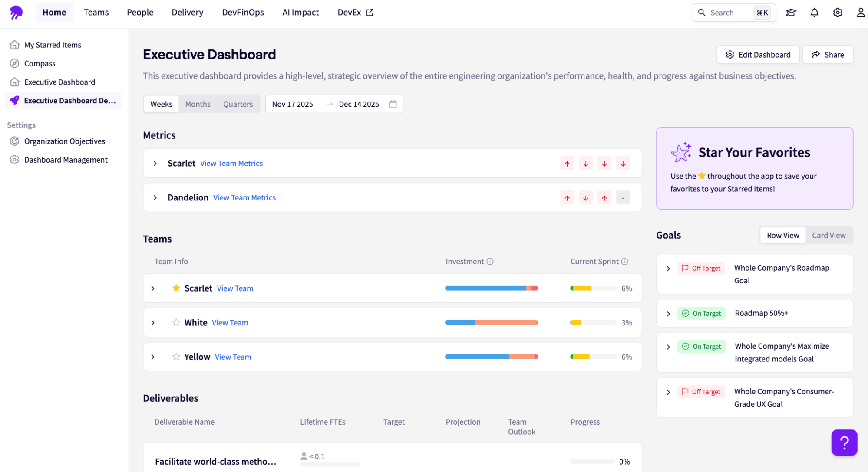Expand the Whole Company's Roadmap Goal entry
The width and height of the screenshot is (868, 472).
coord(668,268)
